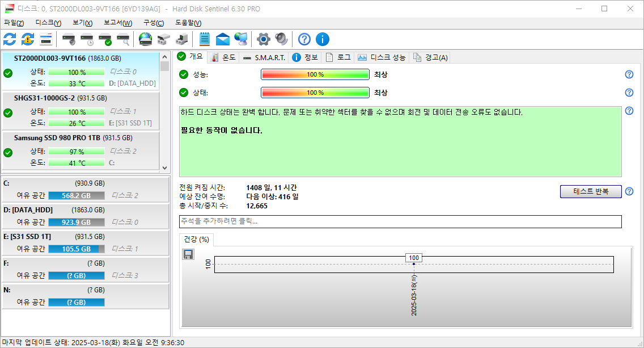Screen dimensions: 644x348
Task: Click the disk with clock toolbar icon
Action: coord(87,40)
